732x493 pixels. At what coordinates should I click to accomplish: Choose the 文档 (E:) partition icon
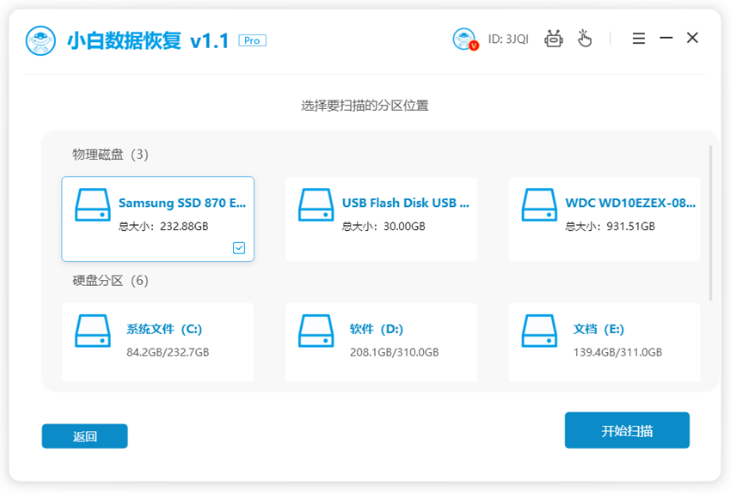[x=539, y=331]
